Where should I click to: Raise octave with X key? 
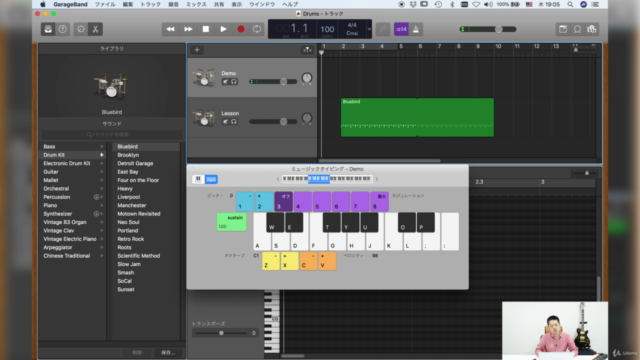click(x=290, y=261)
